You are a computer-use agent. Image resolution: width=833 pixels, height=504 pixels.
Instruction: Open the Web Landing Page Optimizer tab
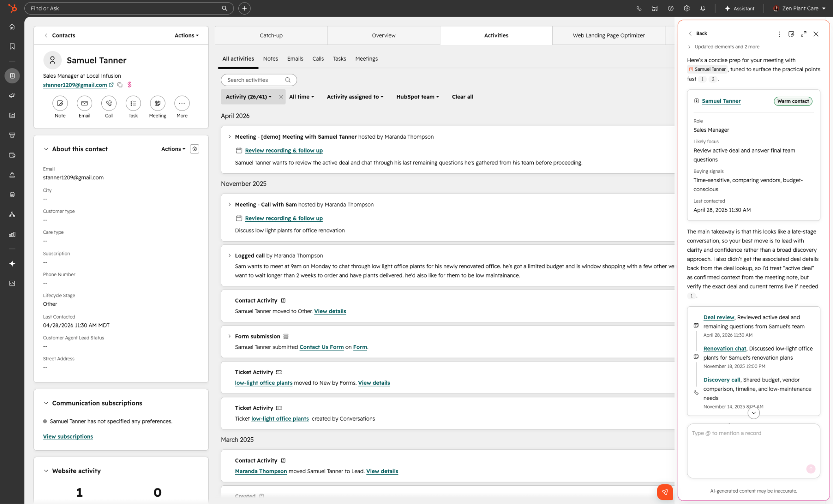point(608,35)
